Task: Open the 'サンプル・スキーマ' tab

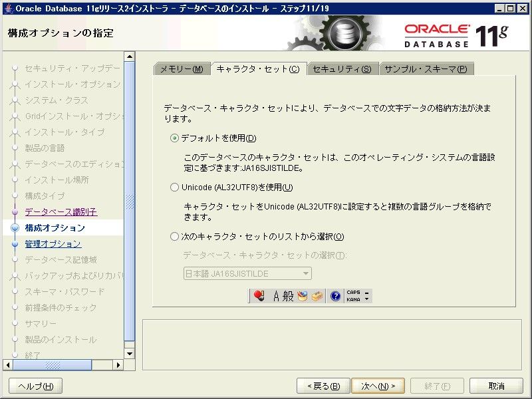Action: (x=426, y=69)
